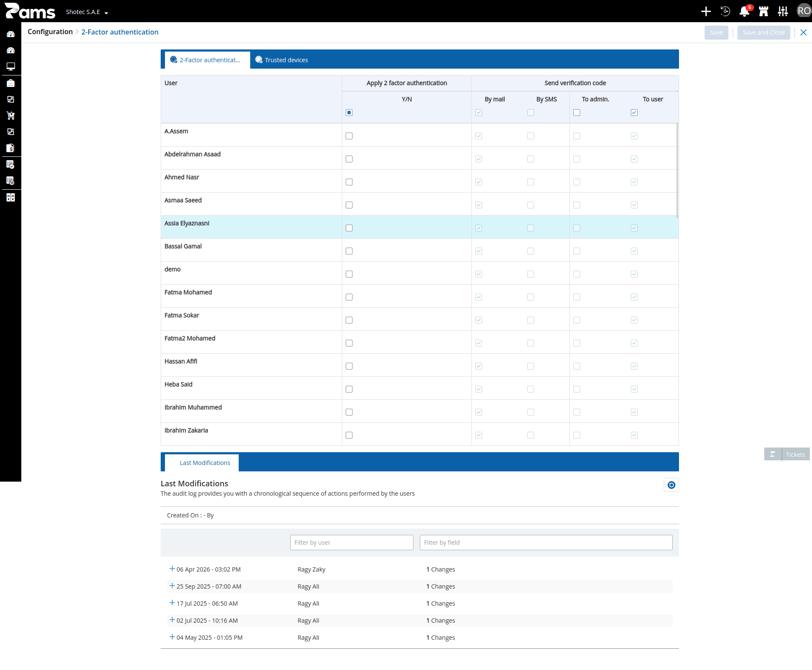812x670 pixels.
Task: Open the monitor sidebar icon
Action: tap(11, 66)
